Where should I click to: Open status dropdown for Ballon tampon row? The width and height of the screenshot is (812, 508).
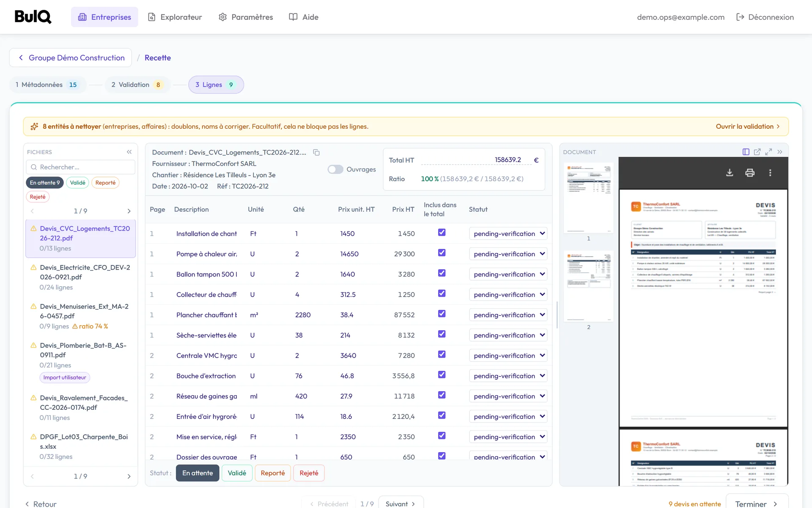pos(508,274)
